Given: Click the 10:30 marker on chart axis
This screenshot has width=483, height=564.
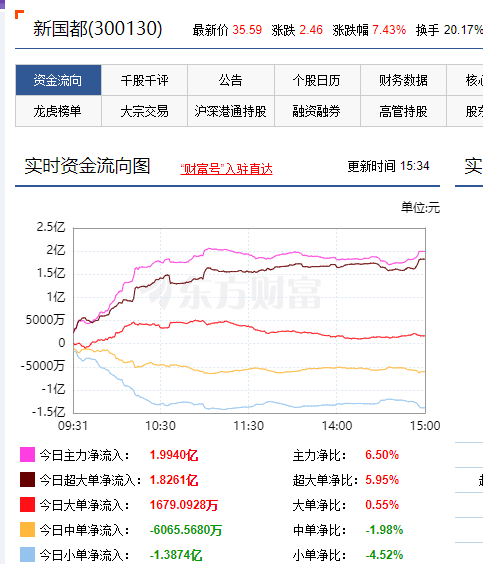Looking at the screenshot, I should 160,426.
